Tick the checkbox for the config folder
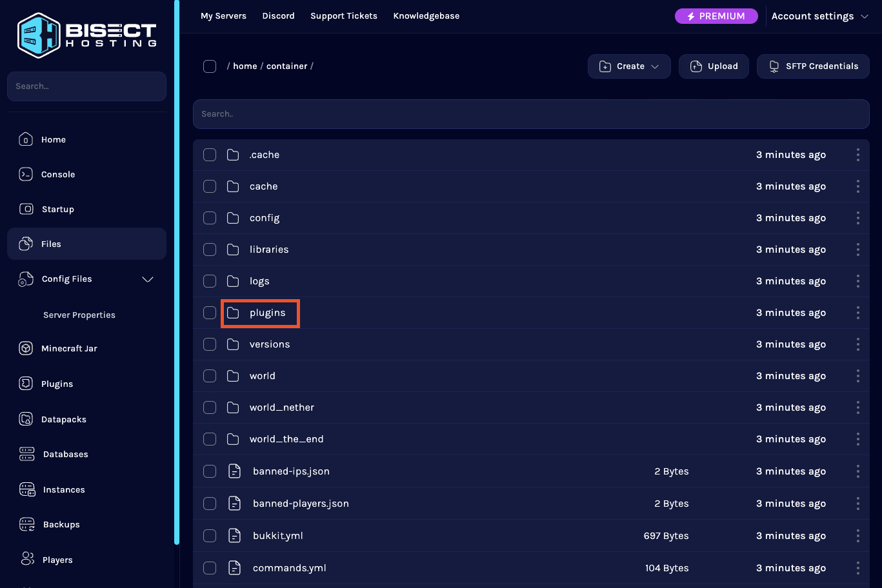Image resolution: width=882 pixels, height=588 pixels. pyautogui.click(x=210, y=218)
